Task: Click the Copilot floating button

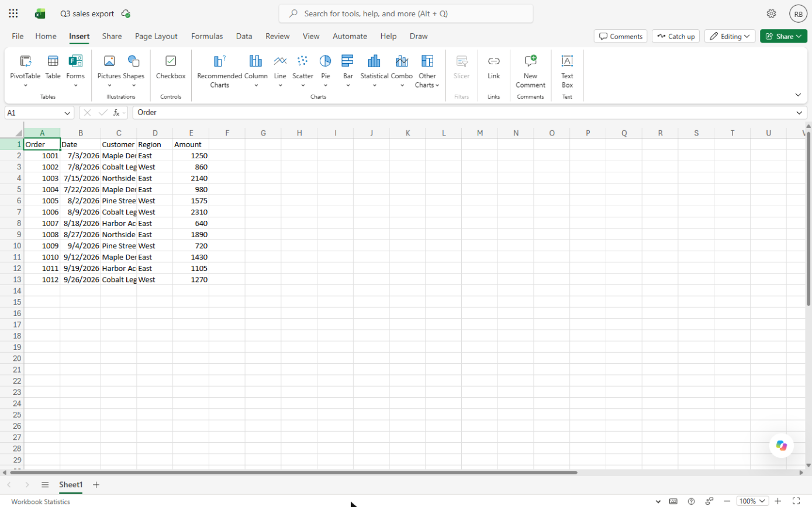Action: (782, 446)
